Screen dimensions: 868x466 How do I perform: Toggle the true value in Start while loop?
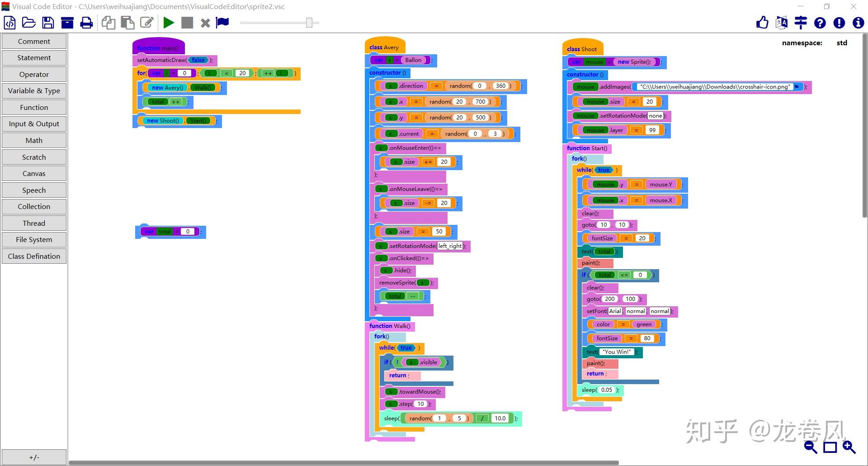604,170
